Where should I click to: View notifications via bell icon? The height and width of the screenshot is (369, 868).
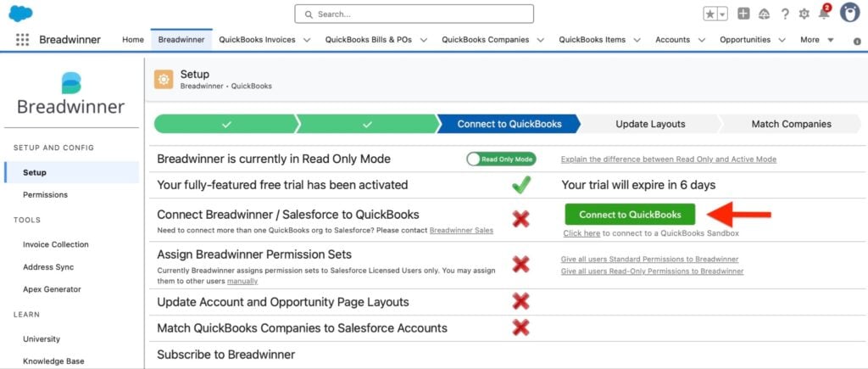coord(824,14)
